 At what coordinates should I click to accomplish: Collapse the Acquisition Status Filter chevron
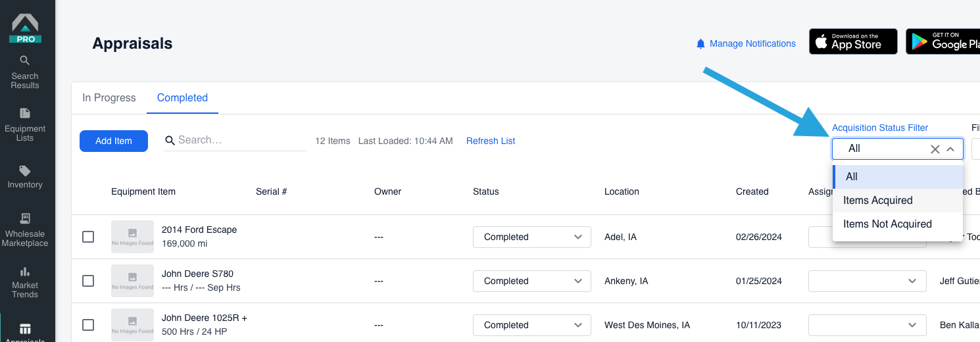point(950,149)
